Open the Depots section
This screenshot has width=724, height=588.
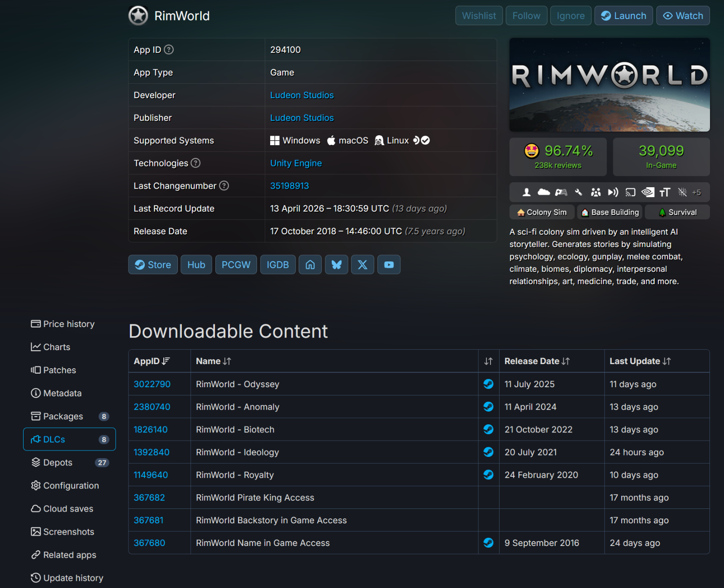click(69, 462)
